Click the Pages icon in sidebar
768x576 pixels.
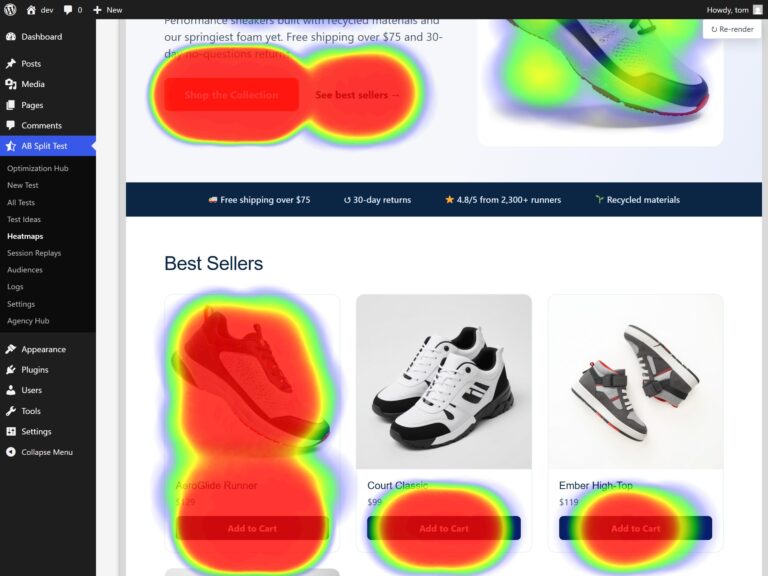coord(11,105)
